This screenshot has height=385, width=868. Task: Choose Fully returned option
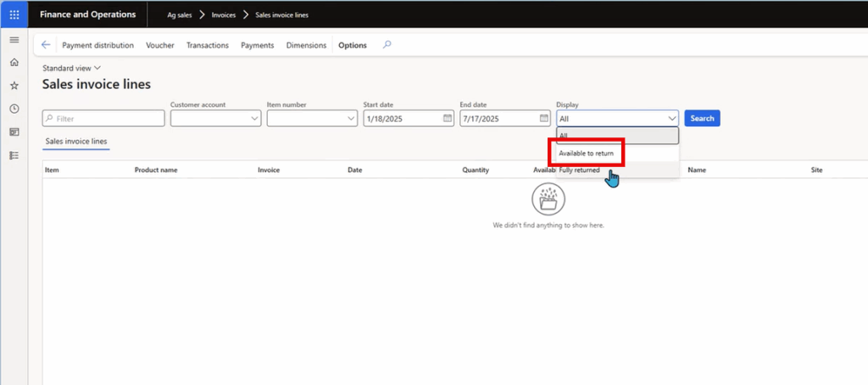tap(617, 170)
